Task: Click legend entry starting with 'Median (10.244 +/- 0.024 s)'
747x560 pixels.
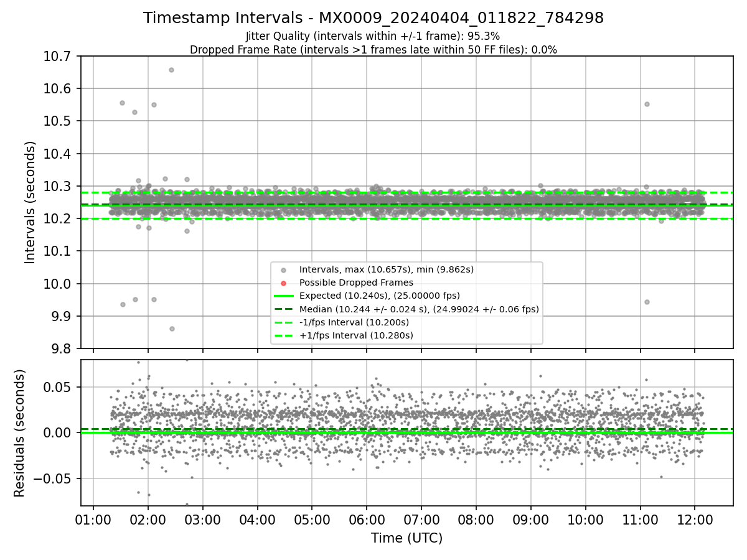Action: pos(419,309)
